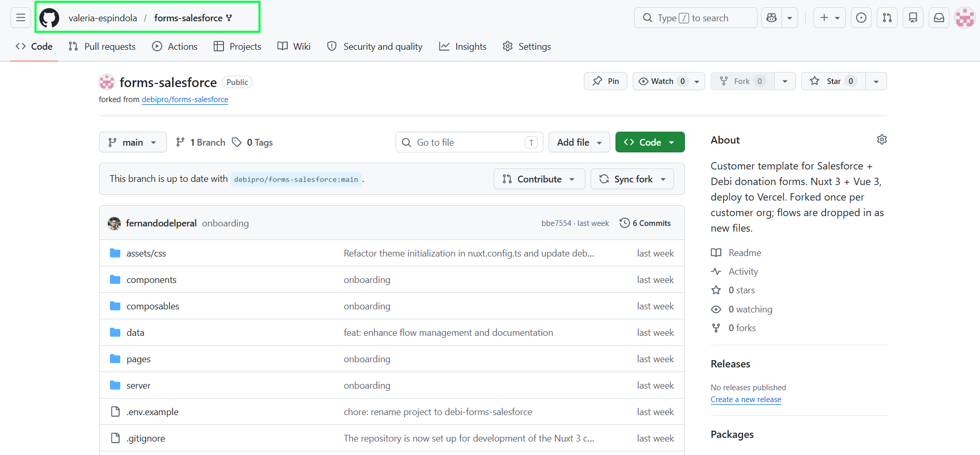Expand the Add file dropdown
Image resolution: width=980 pixels, height=455 pixels.
tap(579, 142)
